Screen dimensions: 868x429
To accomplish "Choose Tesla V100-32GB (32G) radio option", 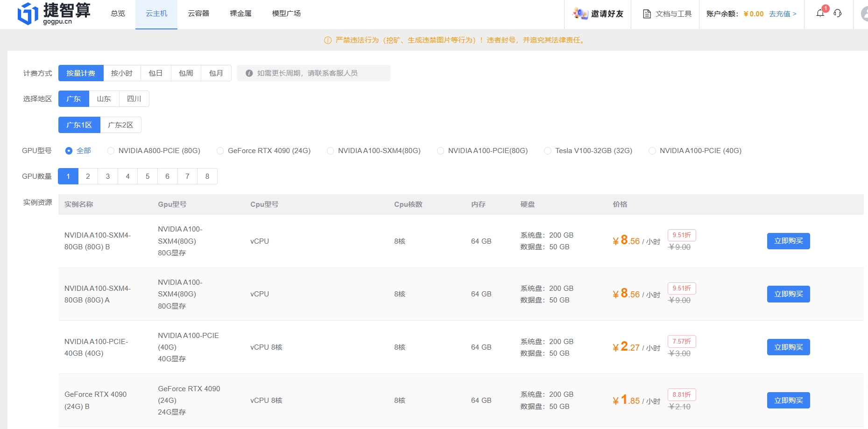I will [x=548, y=151].
